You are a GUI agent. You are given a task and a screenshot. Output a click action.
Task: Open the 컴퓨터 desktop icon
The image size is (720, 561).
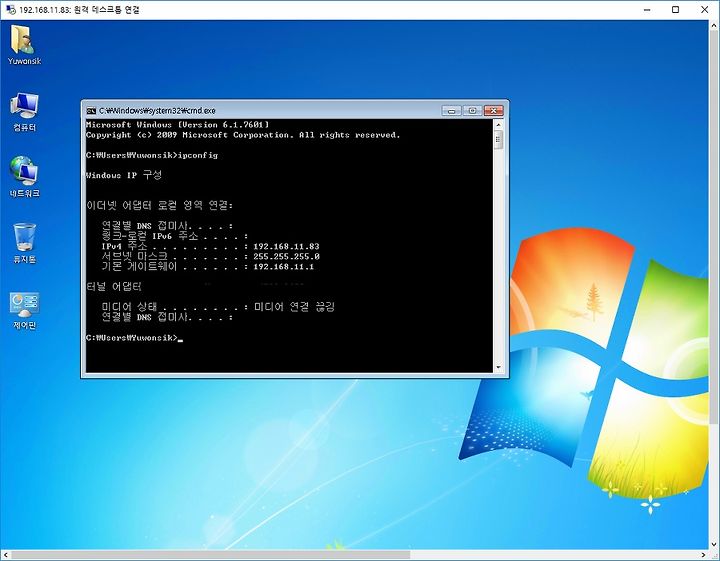[x=24, y=112]
